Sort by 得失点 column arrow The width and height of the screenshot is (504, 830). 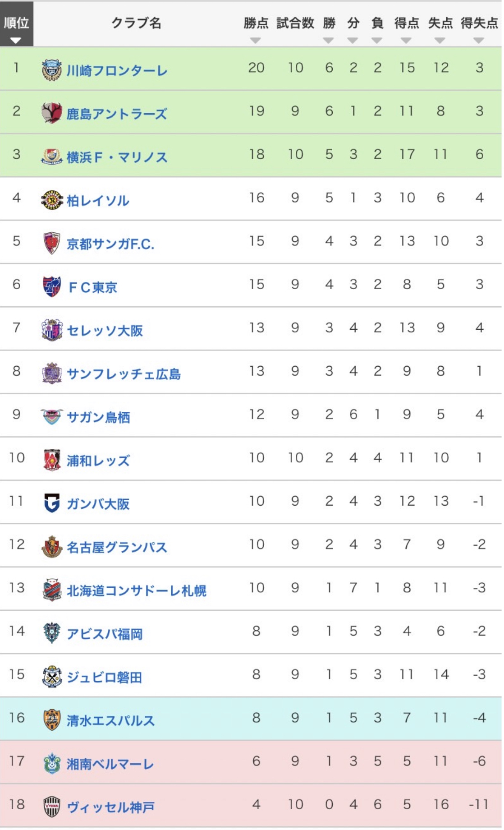[x=479, y=41]
